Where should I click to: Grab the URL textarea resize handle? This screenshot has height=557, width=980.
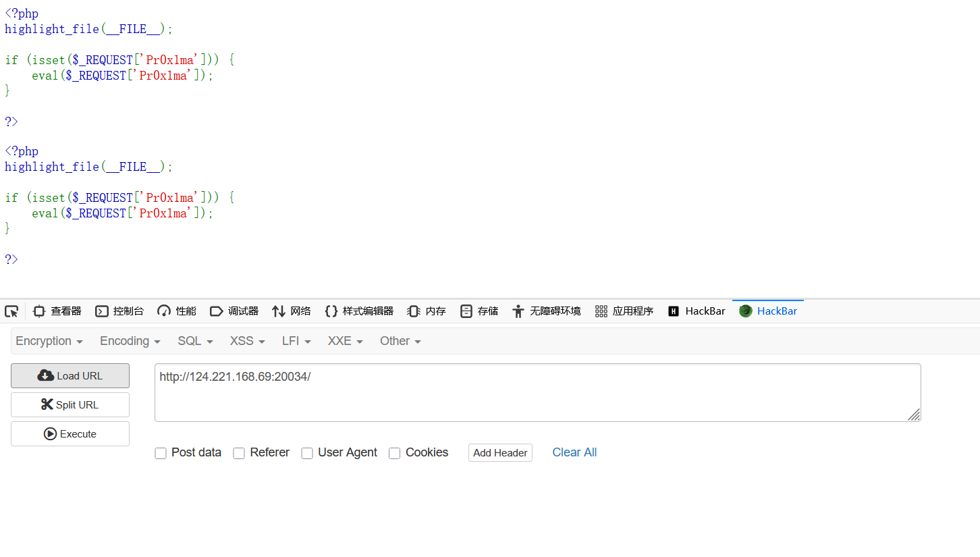click(x=914, y=415)
